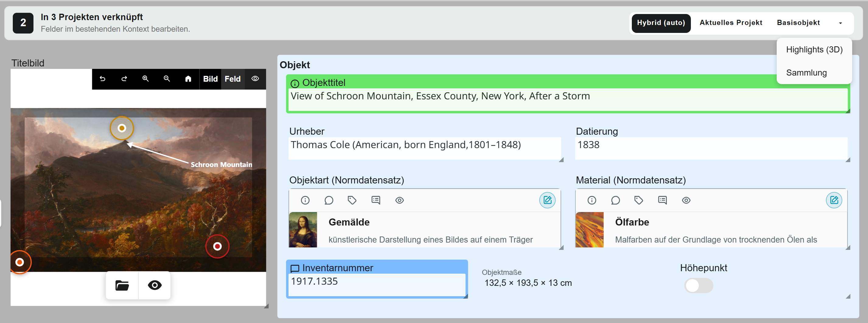Choose Highlights (3D) from dropdown
868x323 pixels.
[x=814, y=50]
